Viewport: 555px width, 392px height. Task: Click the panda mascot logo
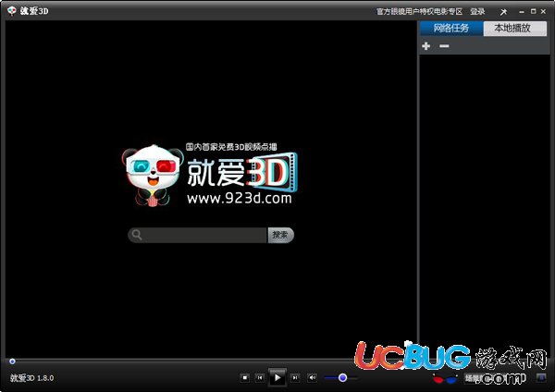[153, 176]
